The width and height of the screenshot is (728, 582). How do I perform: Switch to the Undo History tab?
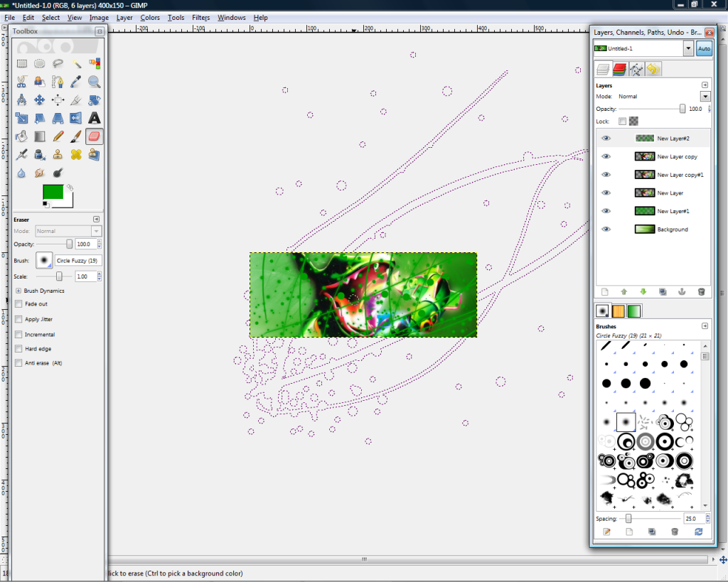[653, 69]
